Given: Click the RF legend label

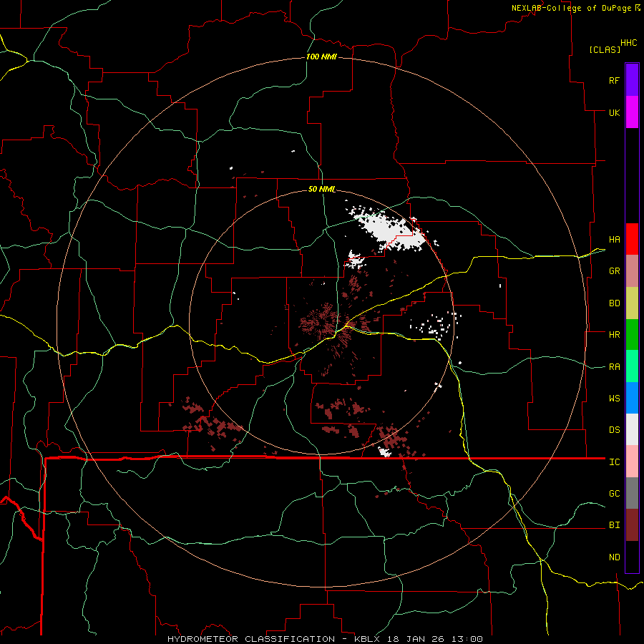Looking at the screenshot, I should pyautogui.click(x=614, y=80).
